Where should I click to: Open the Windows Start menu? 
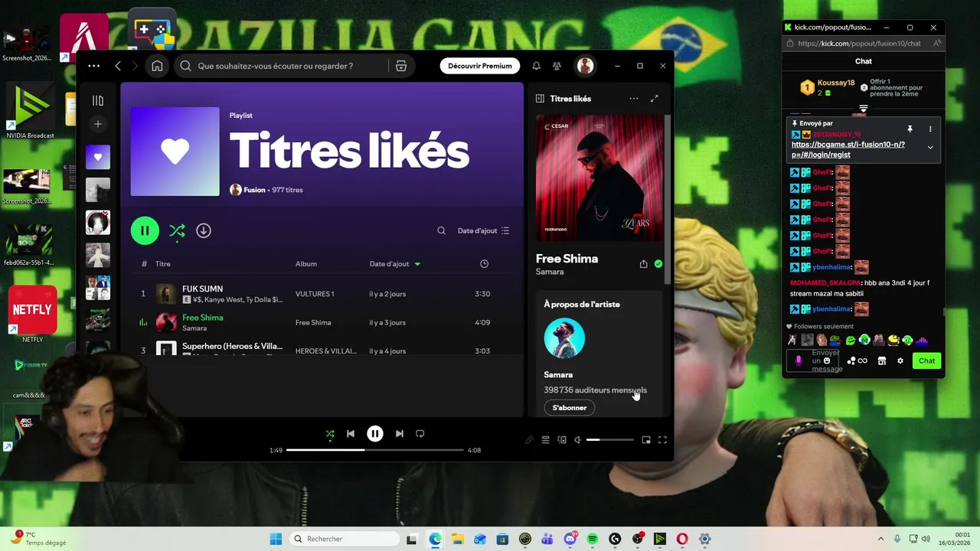[x=276, y=539]
